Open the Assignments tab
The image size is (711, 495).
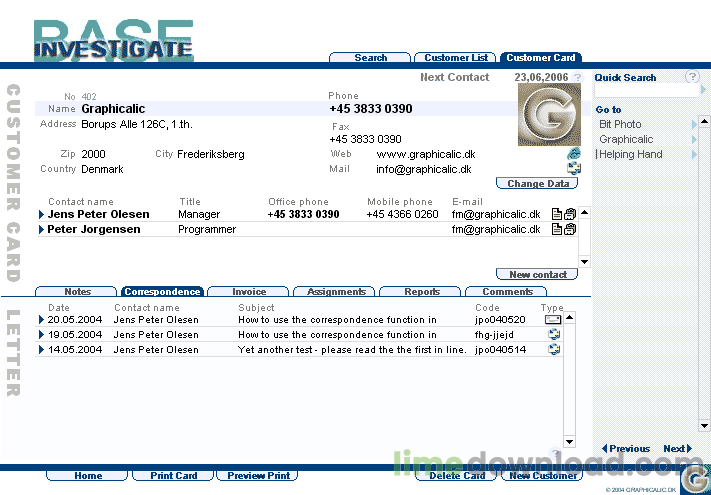point(336,291)
